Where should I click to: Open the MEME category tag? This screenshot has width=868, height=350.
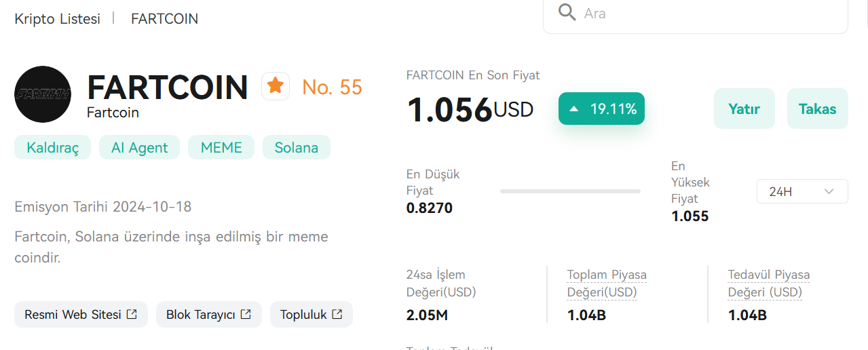[x=221, y=147]
